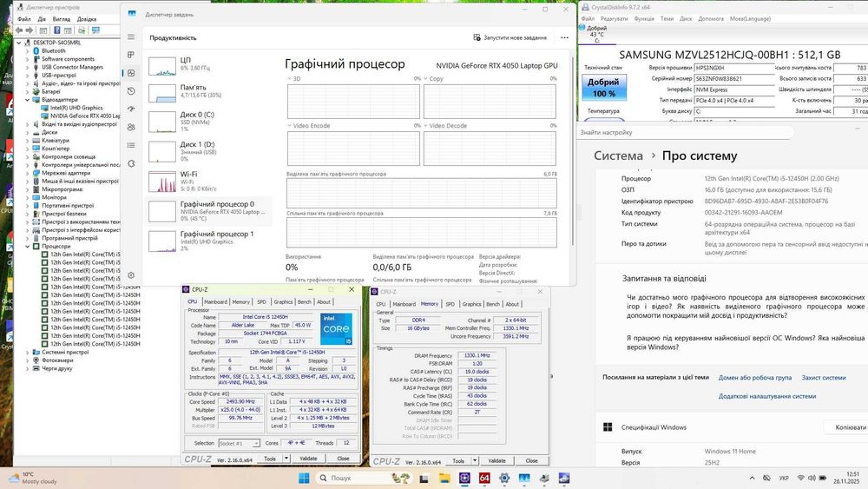
Task: Open Details list icon in Task Manager sidebar
Action: (x=131, y=145)
